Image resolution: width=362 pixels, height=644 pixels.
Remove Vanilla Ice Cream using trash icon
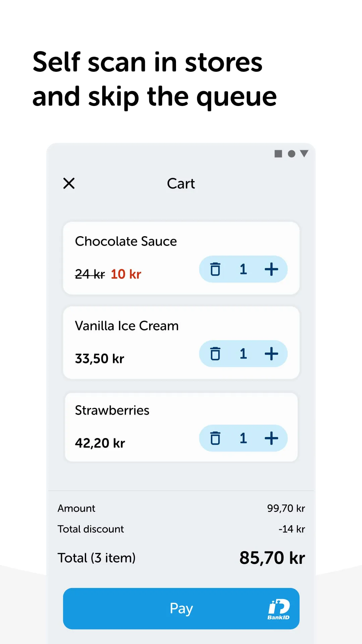tap(215, 354)
